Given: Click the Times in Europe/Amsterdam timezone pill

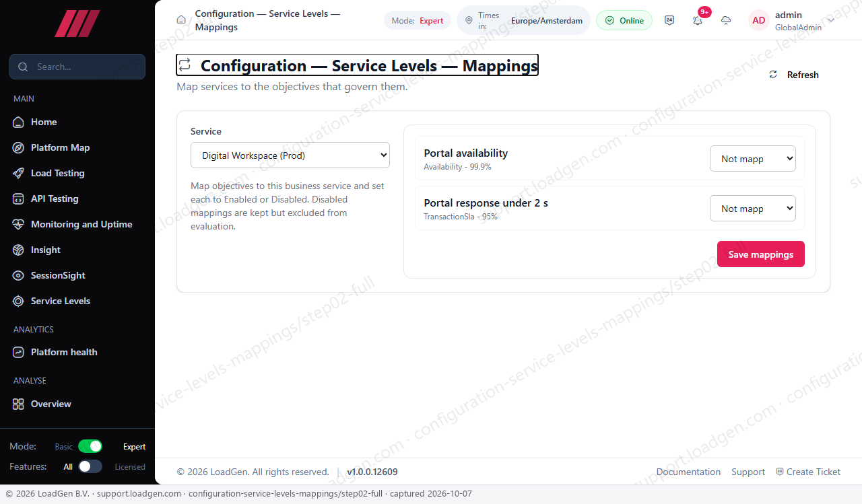Looking at the screenshot, I should click(x=523, y=20).
